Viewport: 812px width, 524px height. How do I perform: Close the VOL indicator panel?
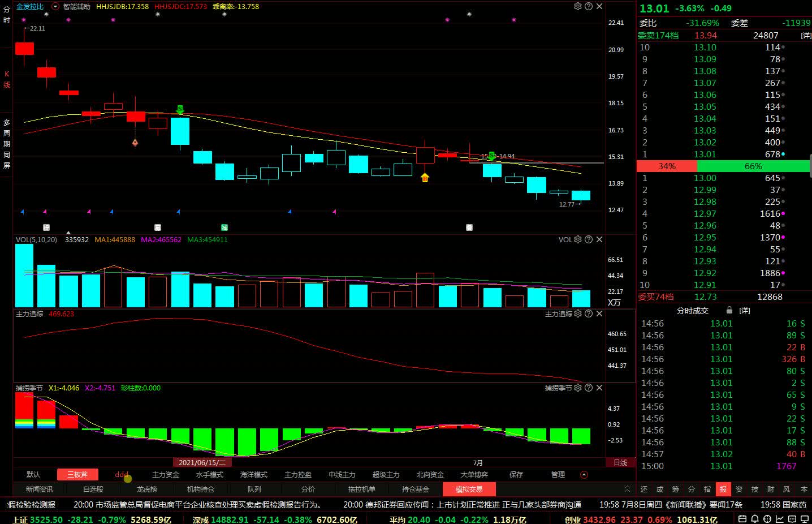coord(599,239)
